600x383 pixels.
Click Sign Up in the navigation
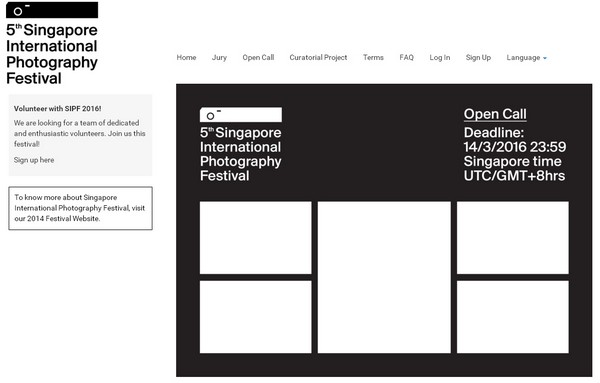[x=478, y=57]
